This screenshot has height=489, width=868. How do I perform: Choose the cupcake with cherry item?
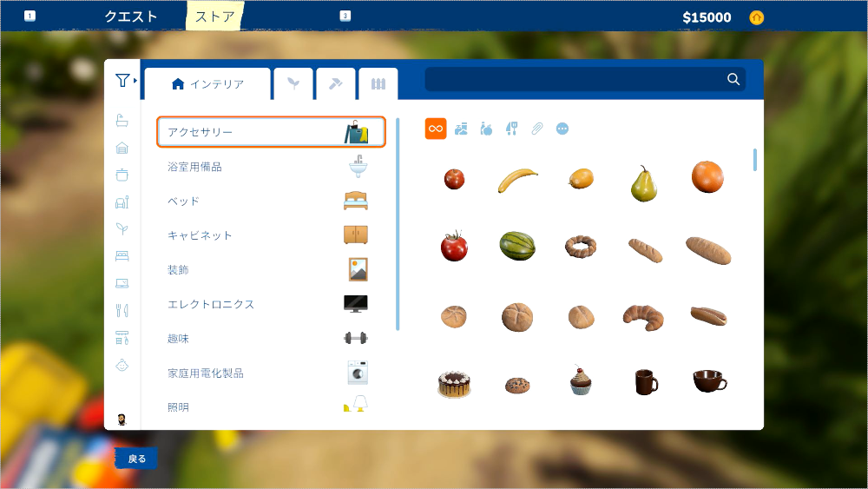pos(581,380)
